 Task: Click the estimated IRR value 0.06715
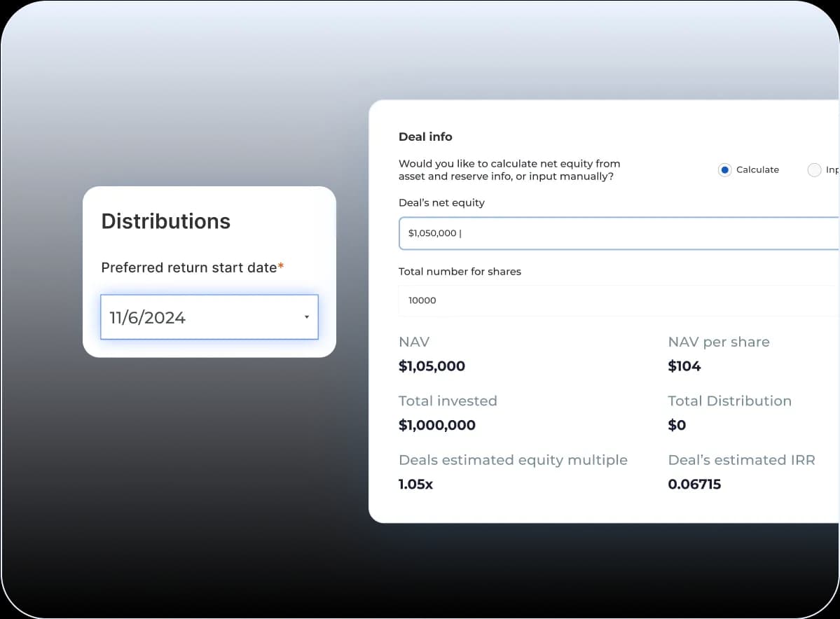tap(694, 484)
